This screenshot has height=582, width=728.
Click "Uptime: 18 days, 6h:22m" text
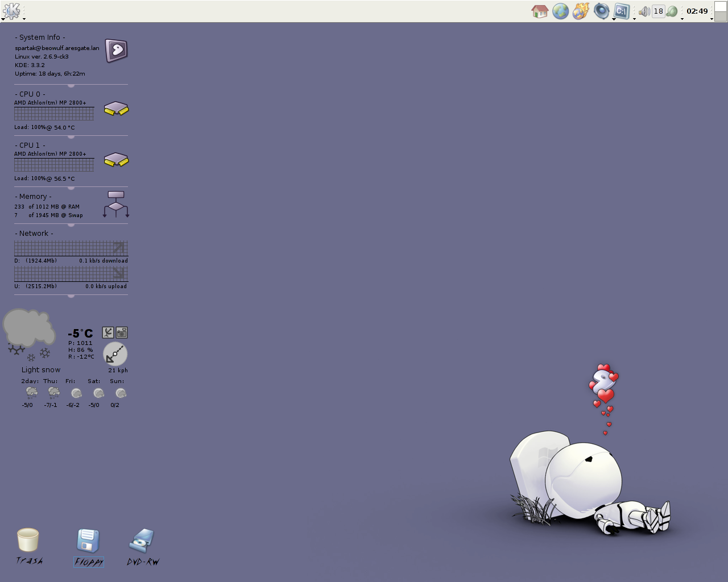[x=50, y=74]
